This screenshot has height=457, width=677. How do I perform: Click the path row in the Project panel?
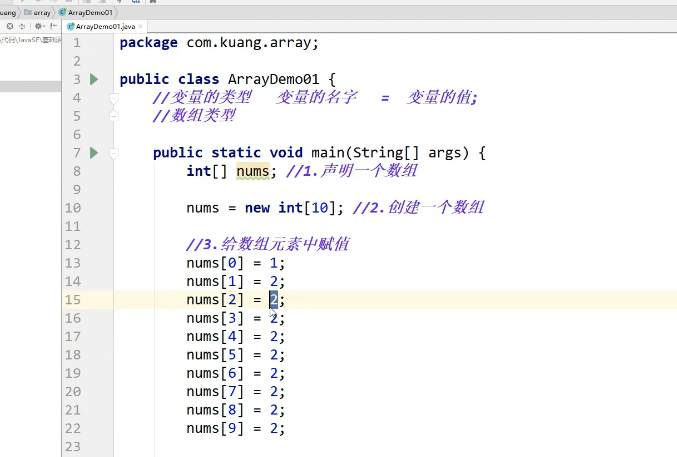coord(30,40)
